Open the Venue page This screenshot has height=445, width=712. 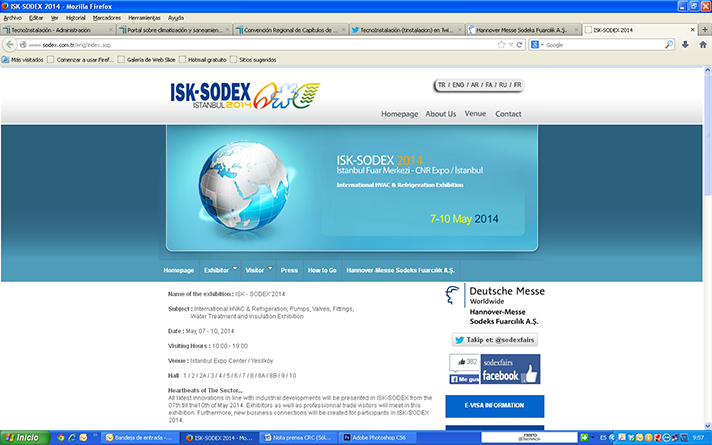click(x=475, y=114)
